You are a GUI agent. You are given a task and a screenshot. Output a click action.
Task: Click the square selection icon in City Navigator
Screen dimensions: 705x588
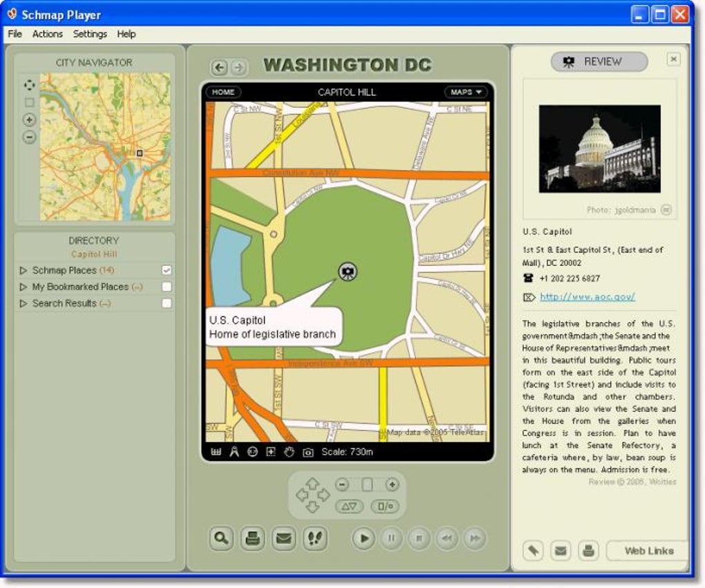coord(29,102)
